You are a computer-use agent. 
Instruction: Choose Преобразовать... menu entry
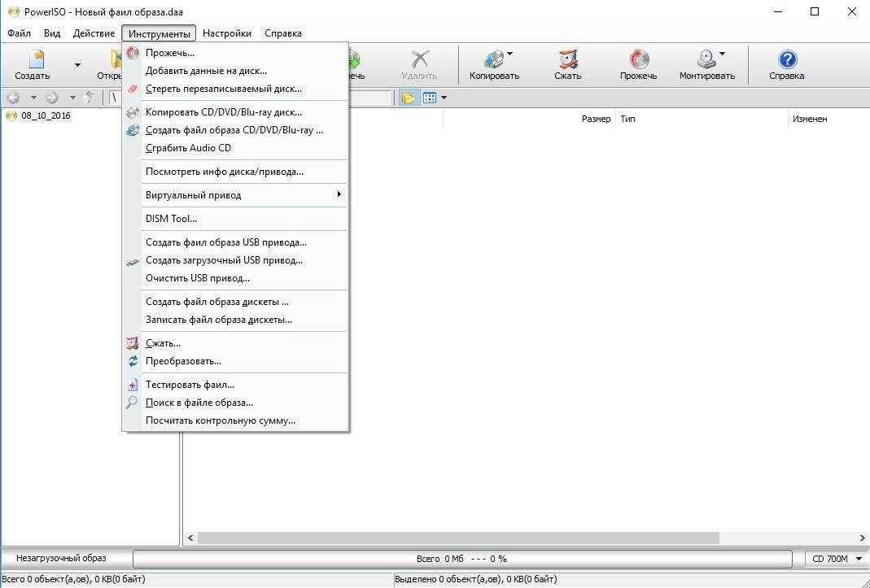coord(236,361)
